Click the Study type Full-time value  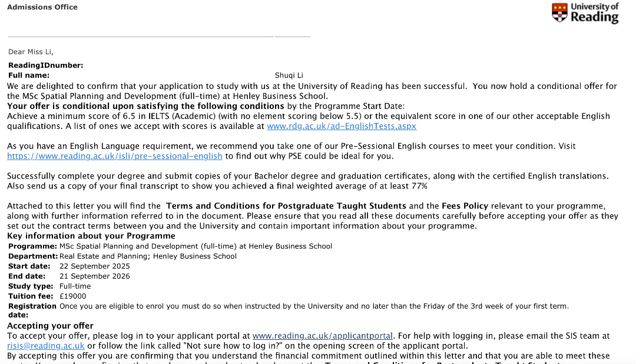click(x=75, y=286)
